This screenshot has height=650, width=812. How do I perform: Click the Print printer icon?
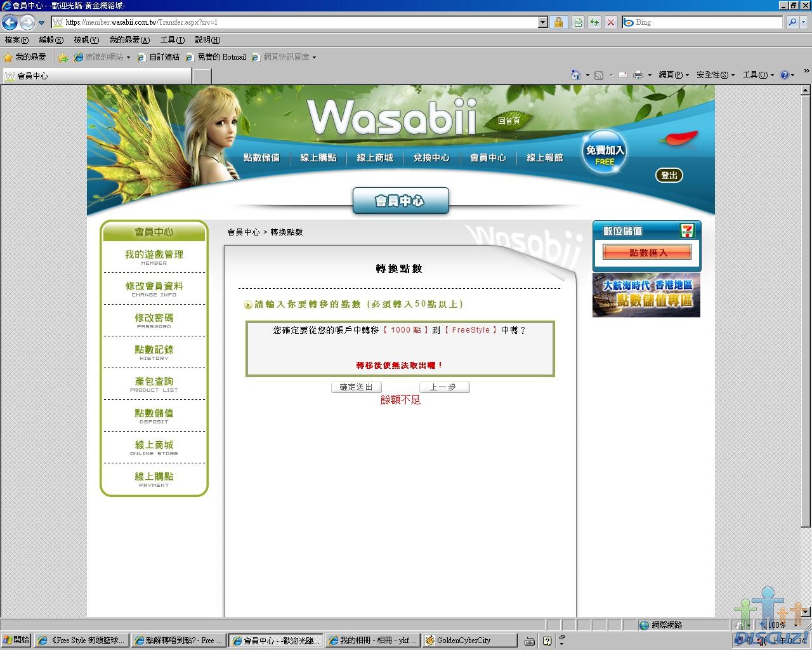pyautogui.click(x=638, y=75)
